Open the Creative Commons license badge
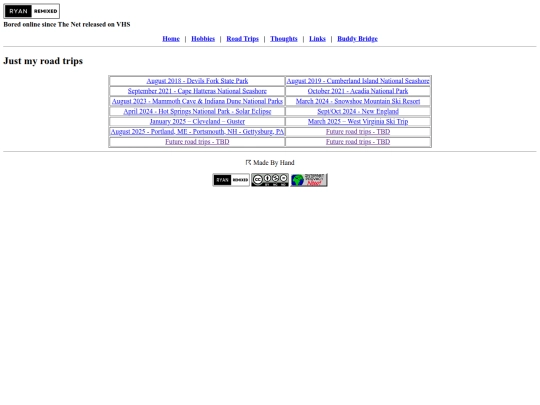 tap(270, 180)
